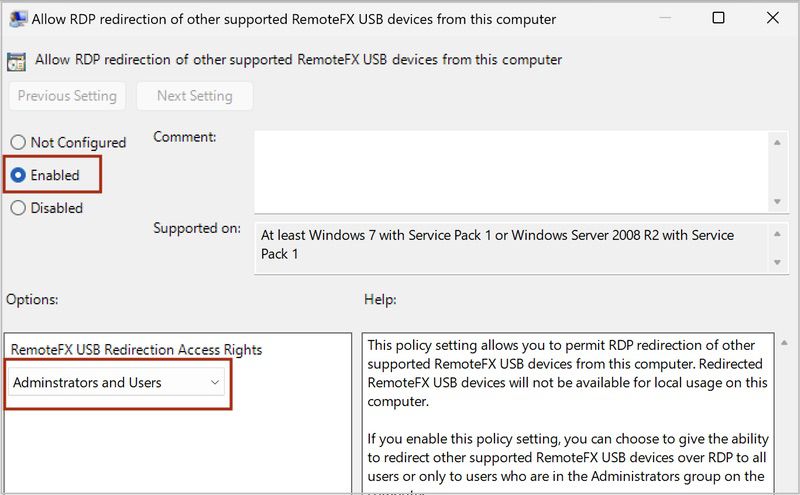Click the chevron arrow of Access Rights combo box

(x=215, y=382)
